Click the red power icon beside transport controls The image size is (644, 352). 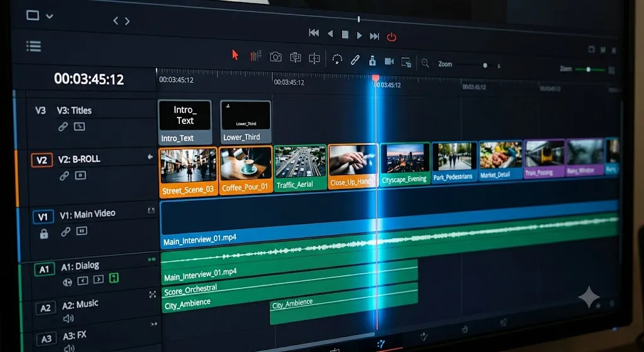tap(391, 37)
